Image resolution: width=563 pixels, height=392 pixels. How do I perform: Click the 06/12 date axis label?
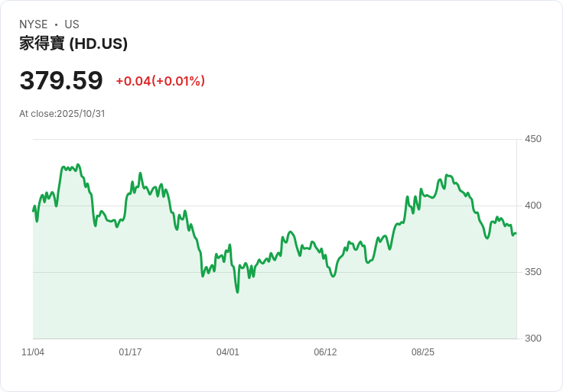pos(325,352)
